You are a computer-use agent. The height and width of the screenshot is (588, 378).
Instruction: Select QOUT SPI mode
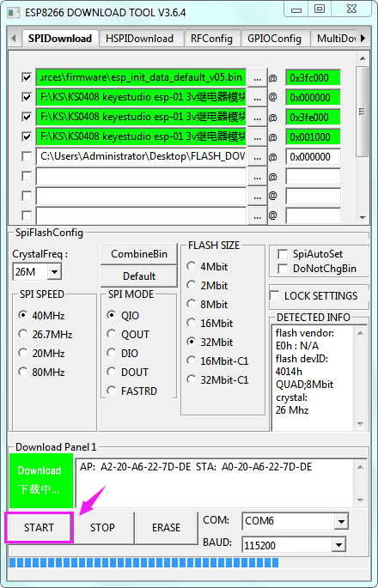coord(128,334)
